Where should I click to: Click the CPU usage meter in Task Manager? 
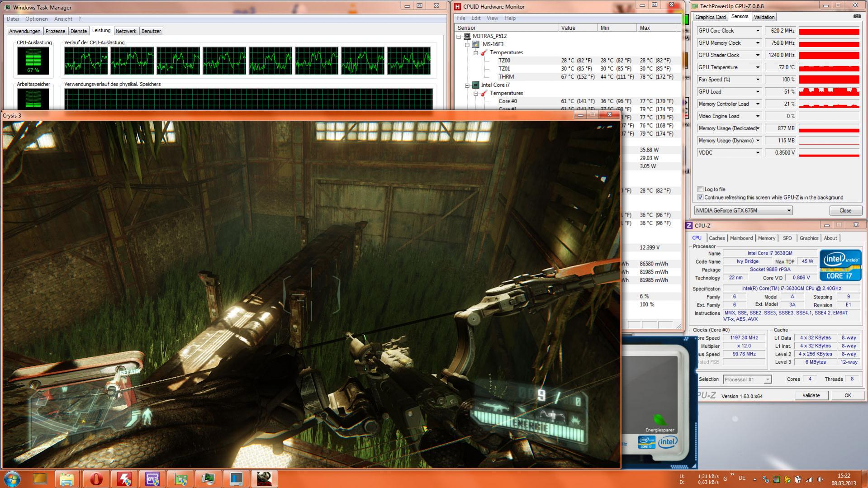pos(33,61)
